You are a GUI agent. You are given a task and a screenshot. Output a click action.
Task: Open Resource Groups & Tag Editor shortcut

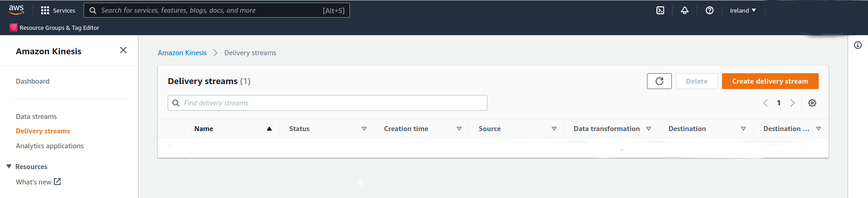click(54, 28)
